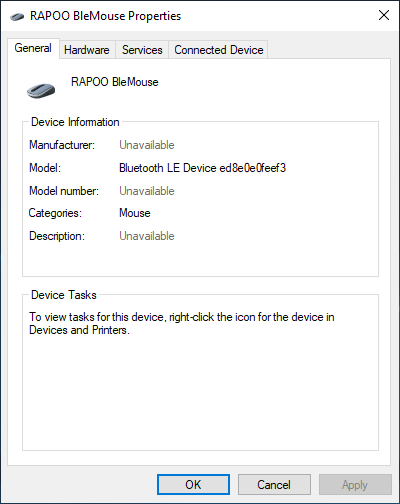Screen dimensions: 400x504
Task: Click the window title RAPOO BleMouse Properties
Action: point(105,16)
